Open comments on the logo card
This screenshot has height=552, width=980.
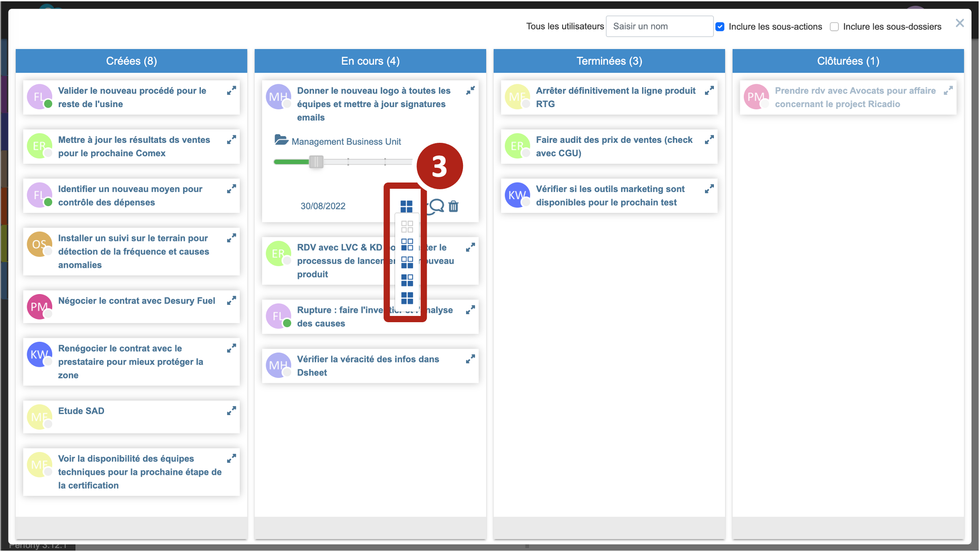(x=436, y=206)
